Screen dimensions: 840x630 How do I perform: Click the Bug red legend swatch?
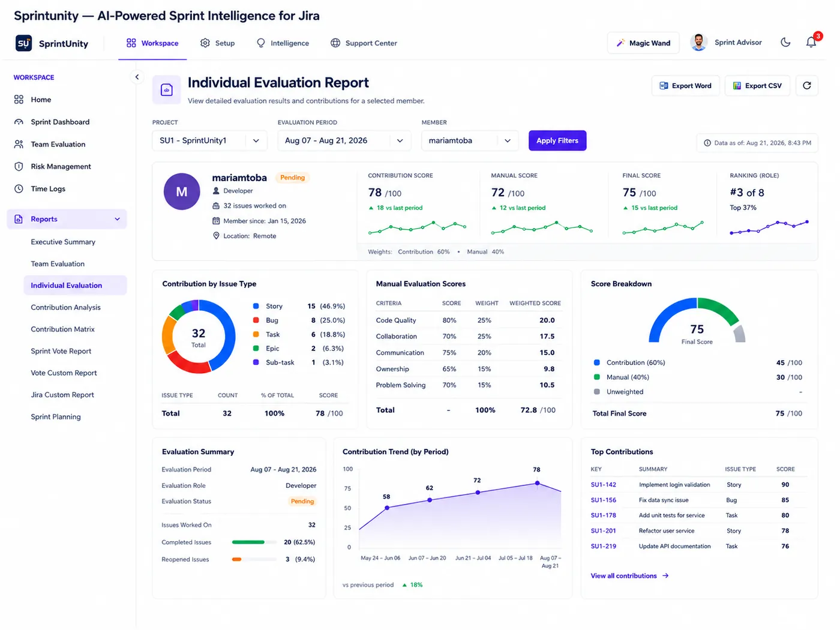click(256, 320)
